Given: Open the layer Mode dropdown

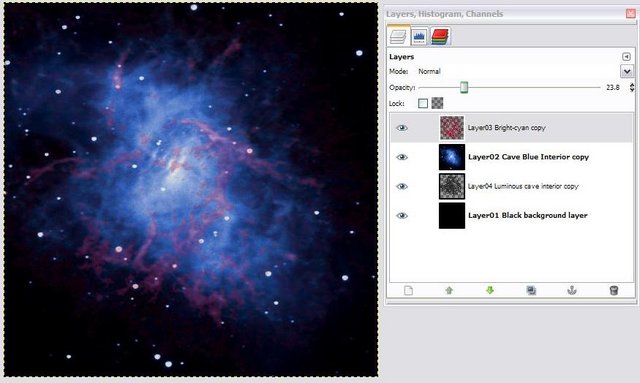Looking at the screenshot, I should pyautogui.click(x=627, y=71).
